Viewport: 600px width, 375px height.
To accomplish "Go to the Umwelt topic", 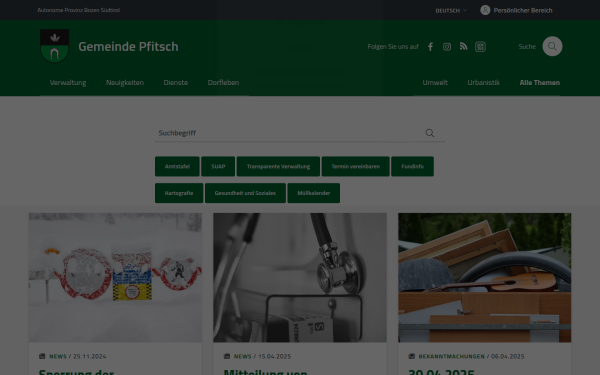I will (x=435, y=83).
